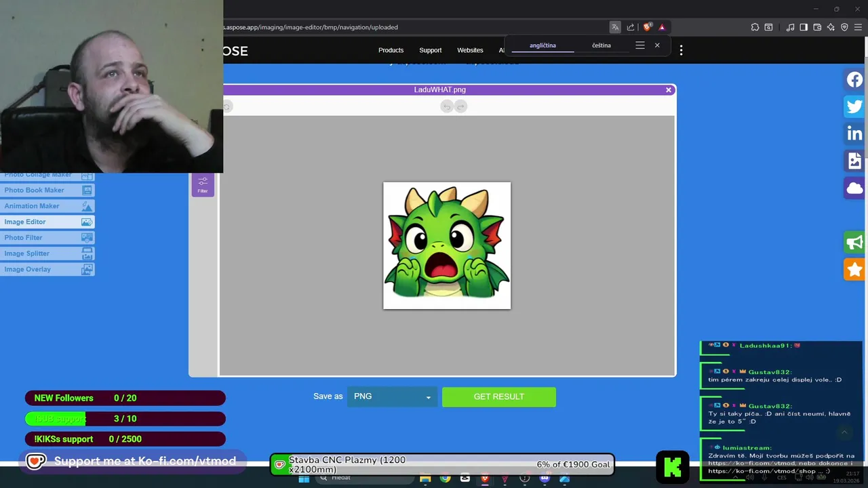Open the Image Overlay link

coord(47,269)
